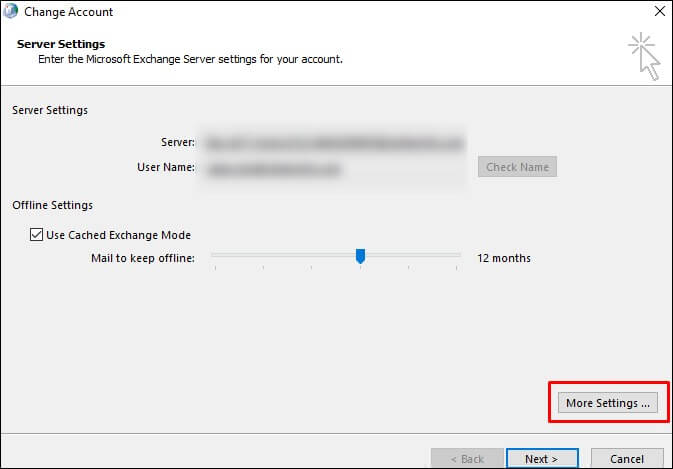Click the Mail to keep offline label
Screen dimensions: 673x469
(143, 258)
